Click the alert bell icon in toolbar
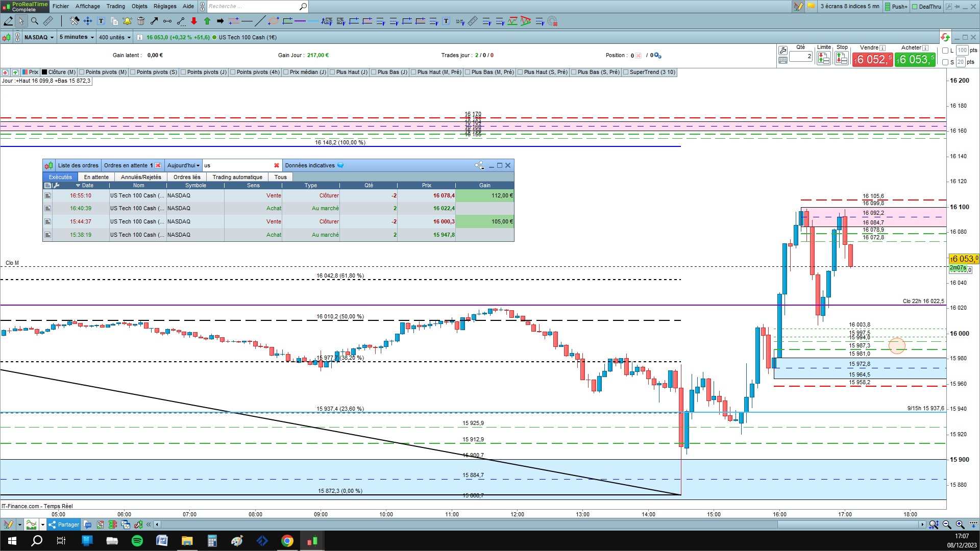The width and height of the screenshot is (980, 551). click(127, 21)
